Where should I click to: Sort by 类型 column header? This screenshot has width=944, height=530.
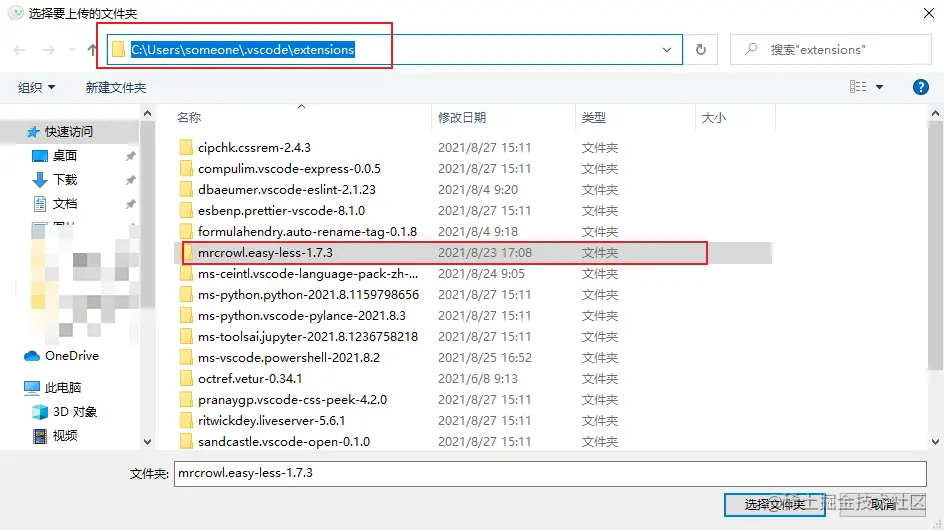coord(594,117)
